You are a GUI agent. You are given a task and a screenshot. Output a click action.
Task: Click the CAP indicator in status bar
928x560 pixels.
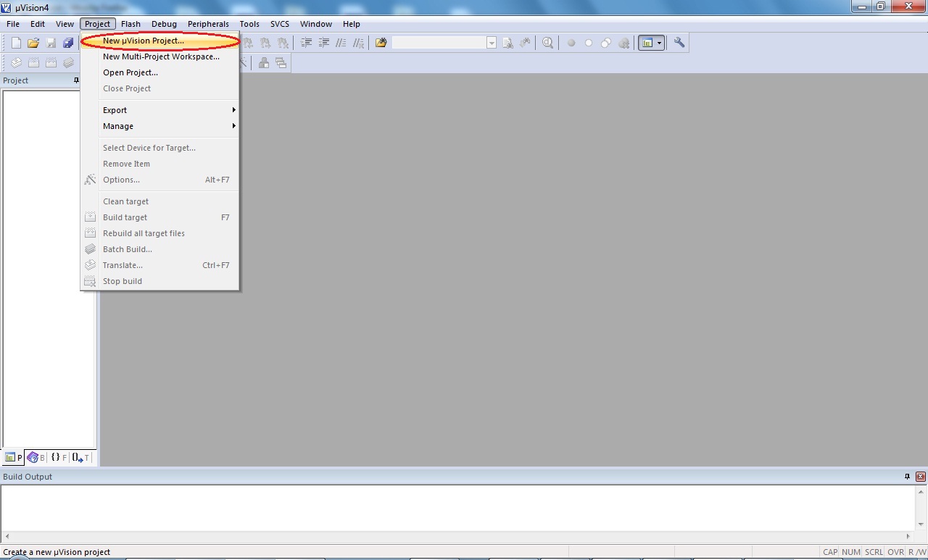click(x=830, y=552)
